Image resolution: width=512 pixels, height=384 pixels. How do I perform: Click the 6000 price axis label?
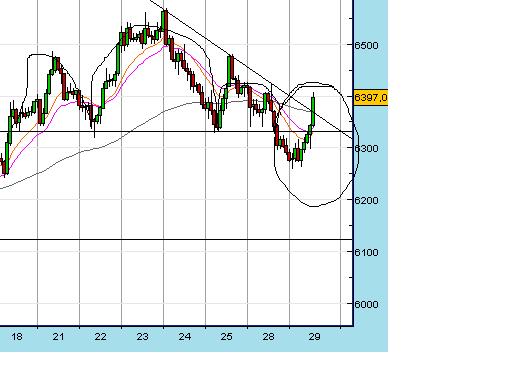click(x=366, y=304)
